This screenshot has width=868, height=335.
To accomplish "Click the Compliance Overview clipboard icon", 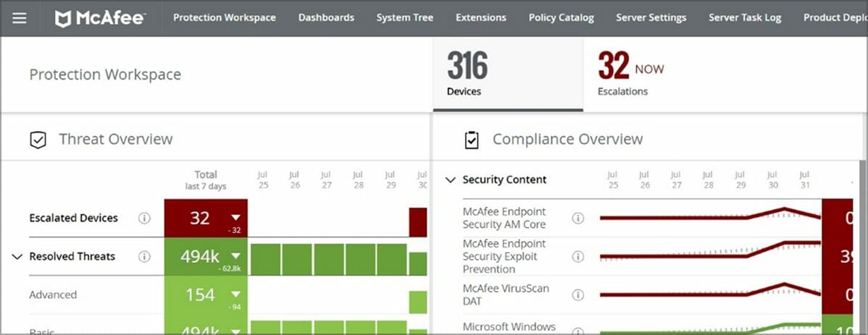I will coord(471,140).
